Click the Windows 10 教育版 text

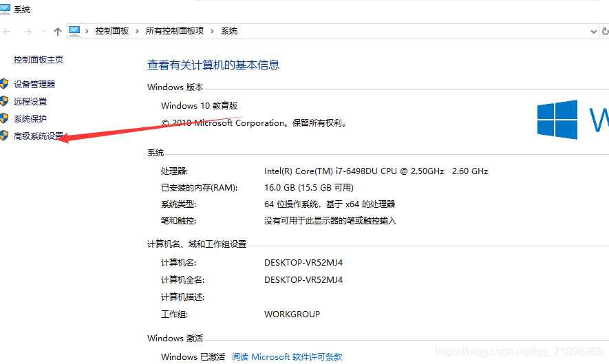[200, 106]
